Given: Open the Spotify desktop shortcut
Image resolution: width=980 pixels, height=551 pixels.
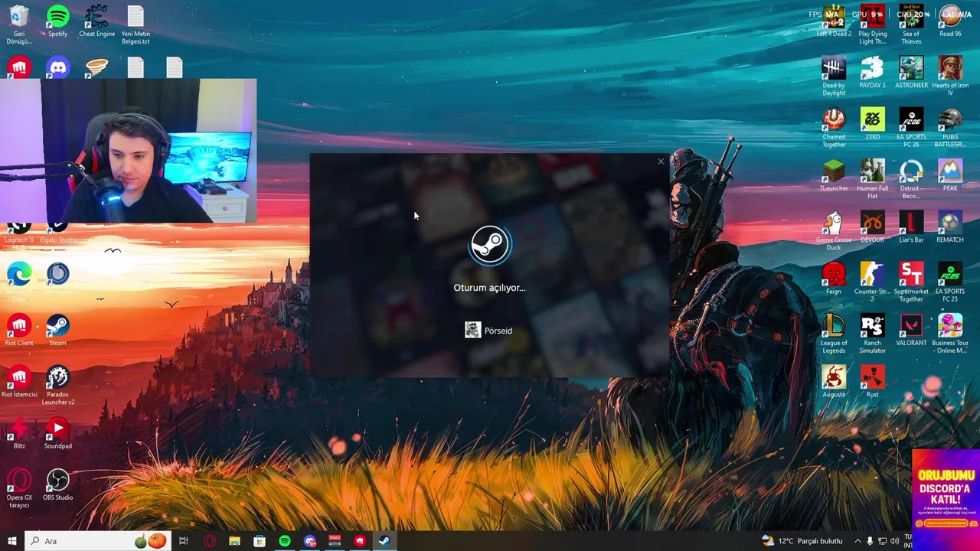Looking at the screenshot, I should click(57, 21).
